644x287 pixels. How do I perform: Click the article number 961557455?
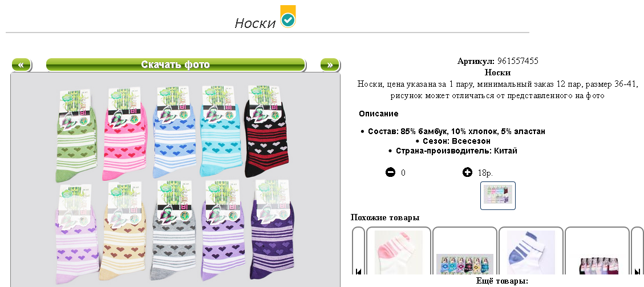517,61
